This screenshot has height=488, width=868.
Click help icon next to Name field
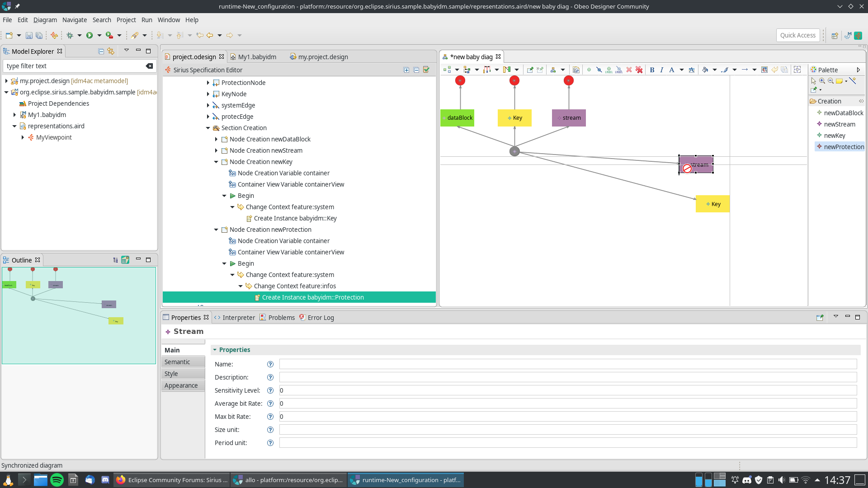point(270,364)
